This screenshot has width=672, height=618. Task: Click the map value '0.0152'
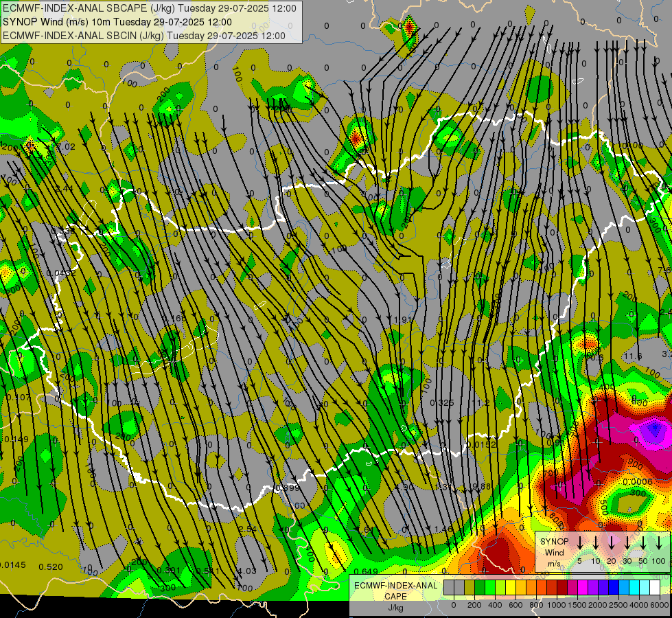click(x=481, y=444)
